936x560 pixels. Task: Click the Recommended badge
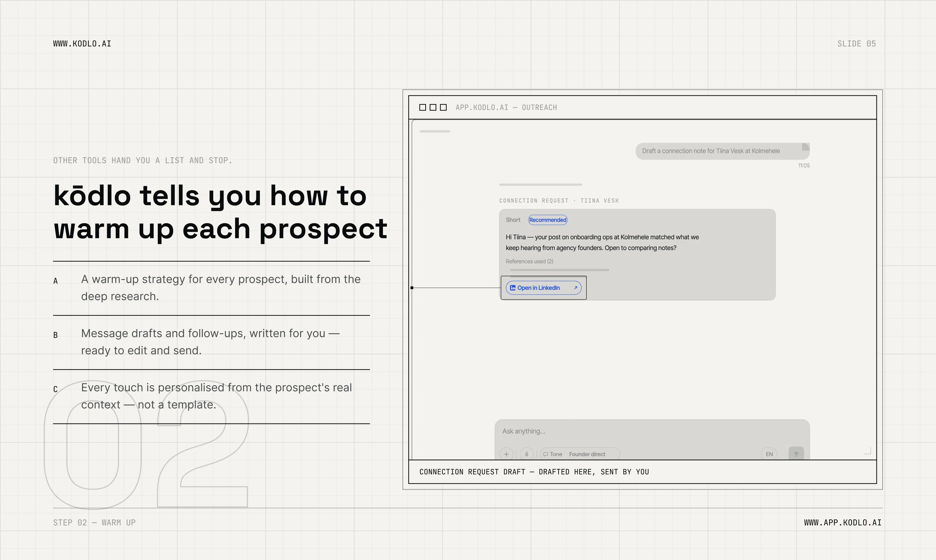point(548,220)
